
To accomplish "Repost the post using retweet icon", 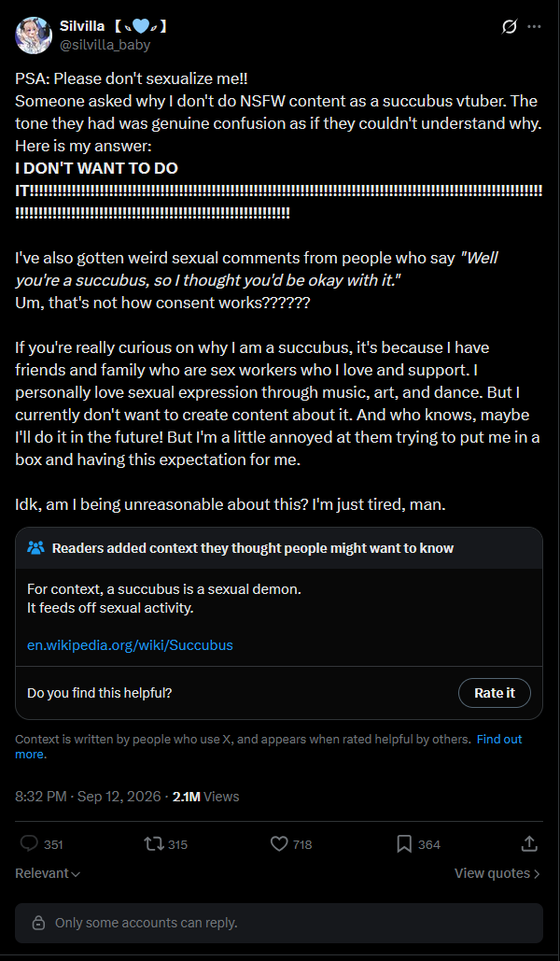I will coord(153,844).
